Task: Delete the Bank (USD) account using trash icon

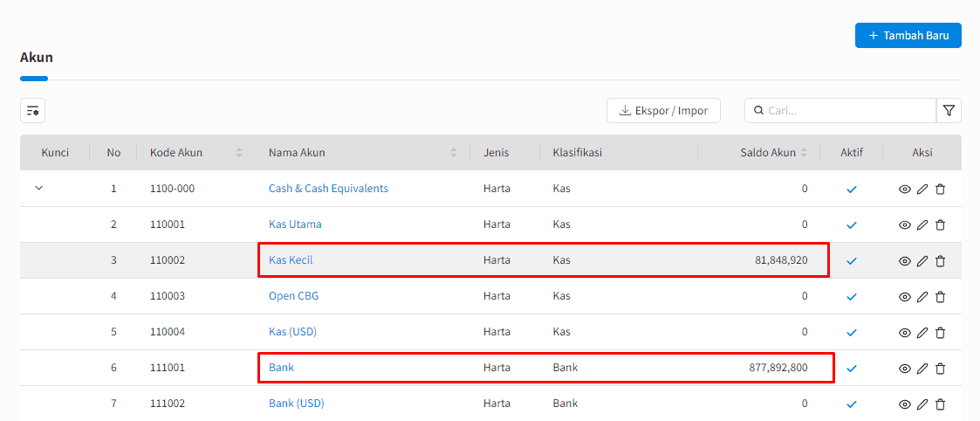Action: (x=940, y=404)
